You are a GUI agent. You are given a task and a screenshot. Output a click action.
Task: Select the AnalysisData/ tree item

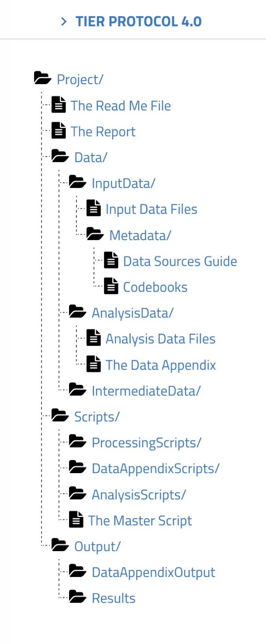point(133,313)
